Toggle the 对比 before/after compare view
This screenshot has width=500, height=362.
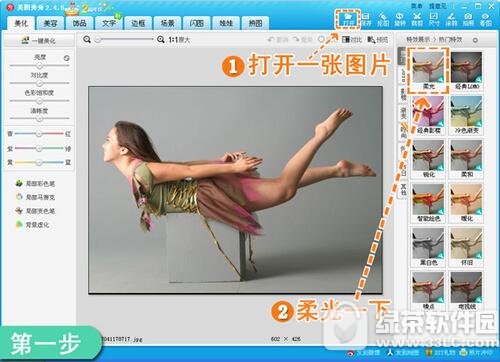[x=352, y=40]
